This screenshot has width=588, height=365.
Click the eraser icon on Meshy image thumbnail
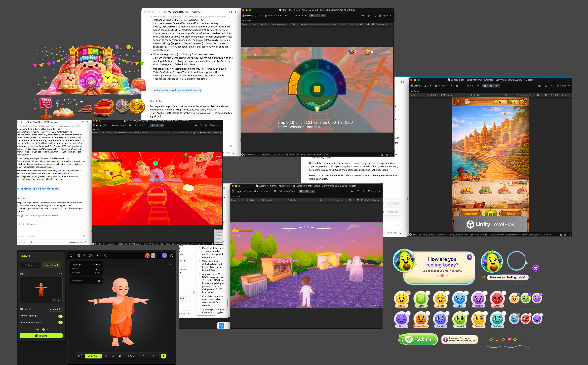tap(54, 300)
